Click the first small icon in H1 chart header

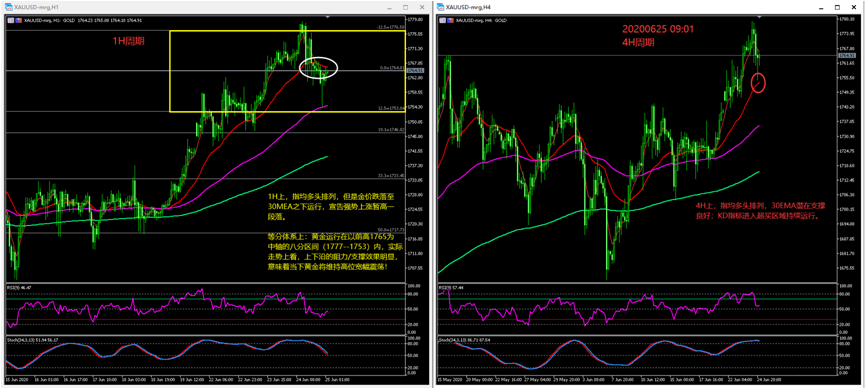coord(10,20)
